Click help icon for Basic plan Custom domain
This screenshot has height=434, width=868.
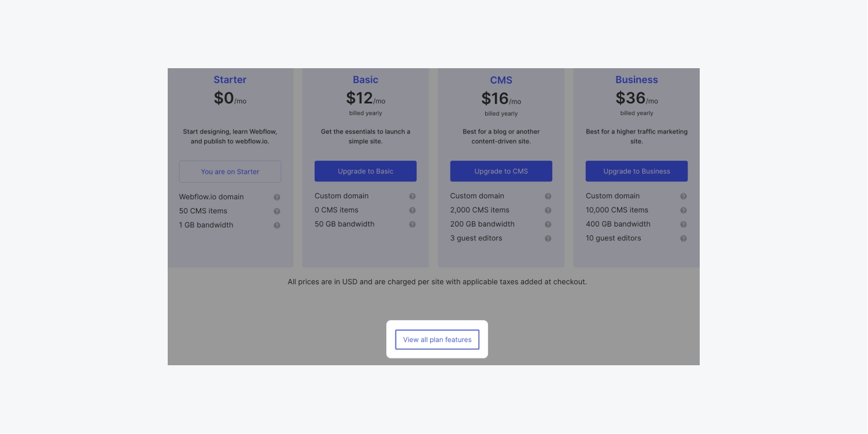tap(412, 196)
